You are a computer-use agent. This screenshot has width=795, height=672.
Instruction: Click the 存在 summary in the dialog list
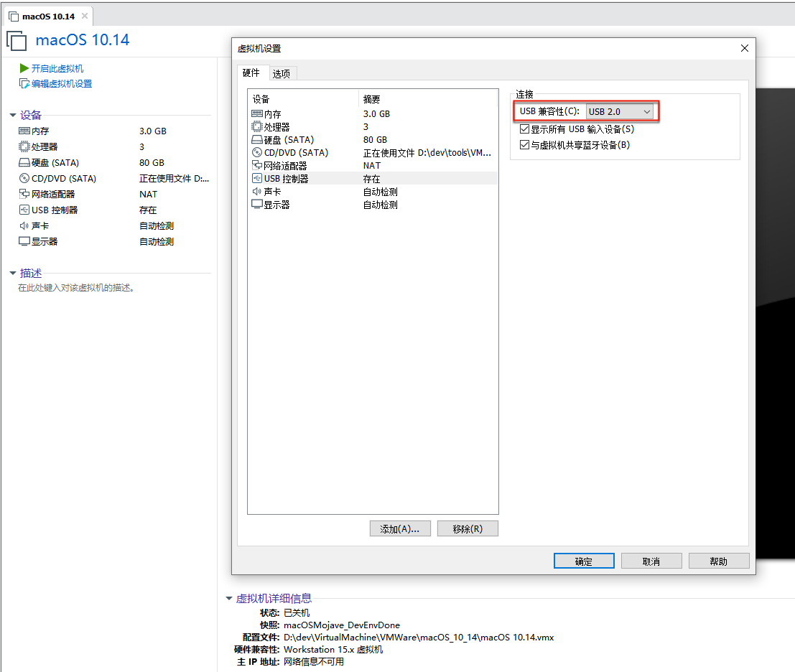tap(371, 179)
